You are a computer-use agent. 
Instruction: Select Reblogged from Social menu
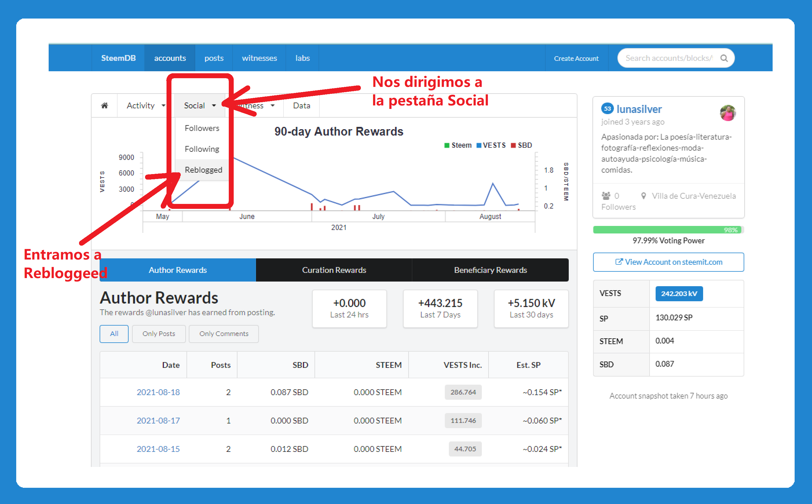pyautogui.click(x=203, y=170)
